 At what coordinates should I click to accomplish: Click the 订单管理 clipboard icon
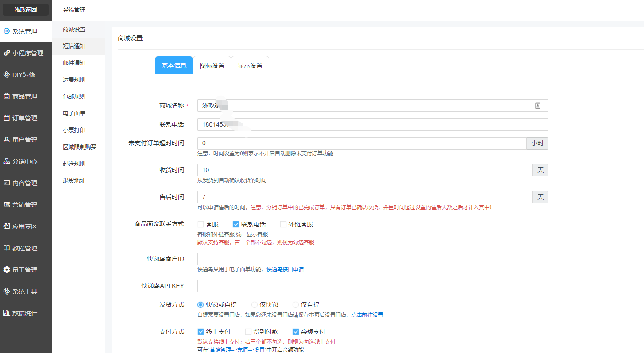7,118
